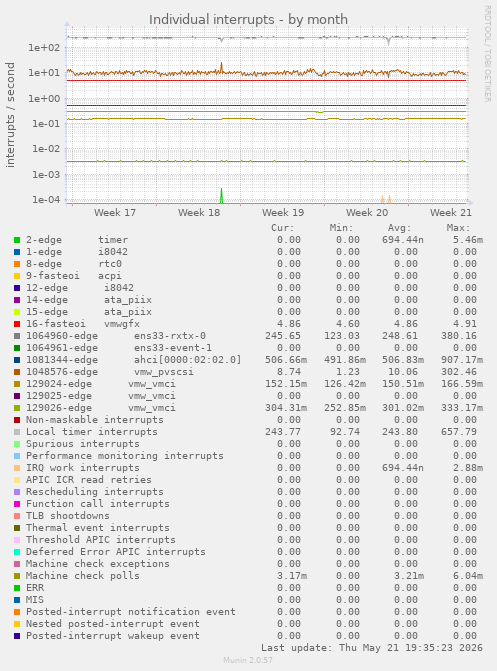
Task: Click the Rescheduling interrupts legend label
Action: [x=95, y=492]
